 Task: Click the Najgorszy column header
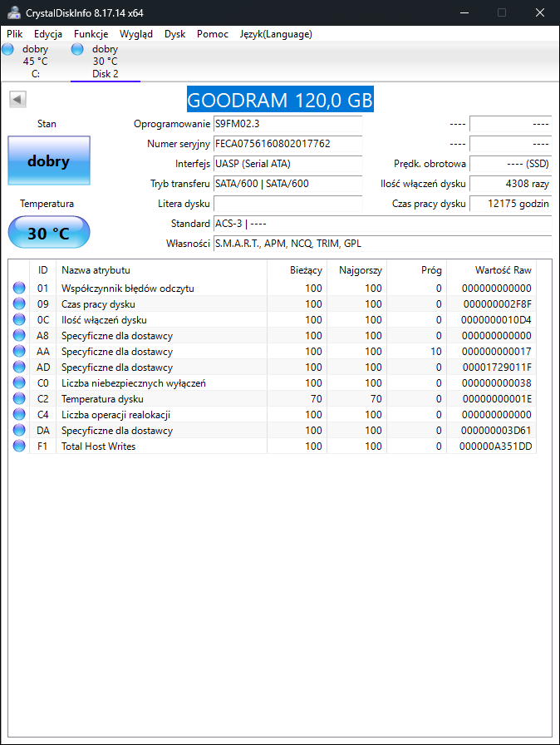pyautogui.click(x=357, y=270)
